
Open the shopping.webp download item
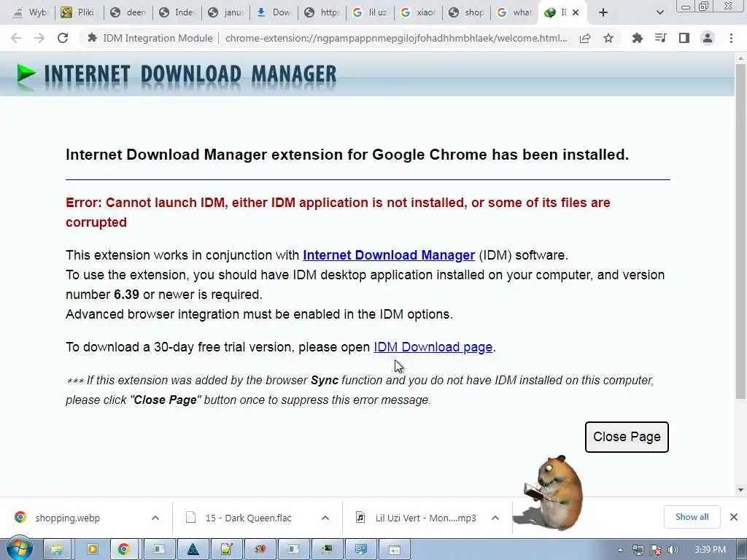pyautogui.click(x=68, y=518)
